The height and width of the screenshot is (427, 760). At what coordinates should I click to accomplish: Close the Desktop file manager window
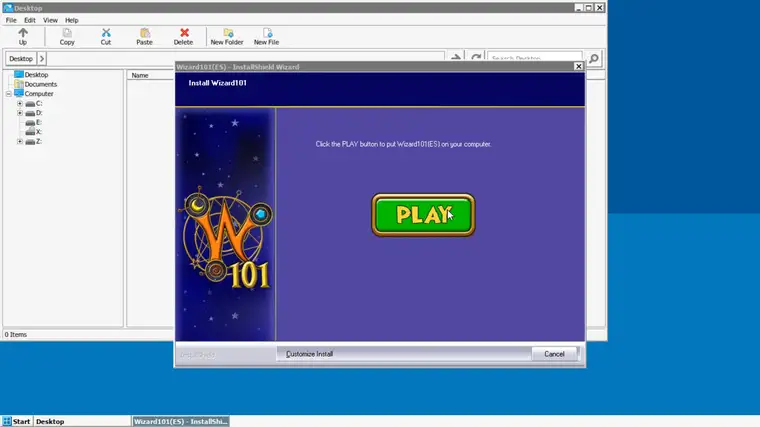600,8
